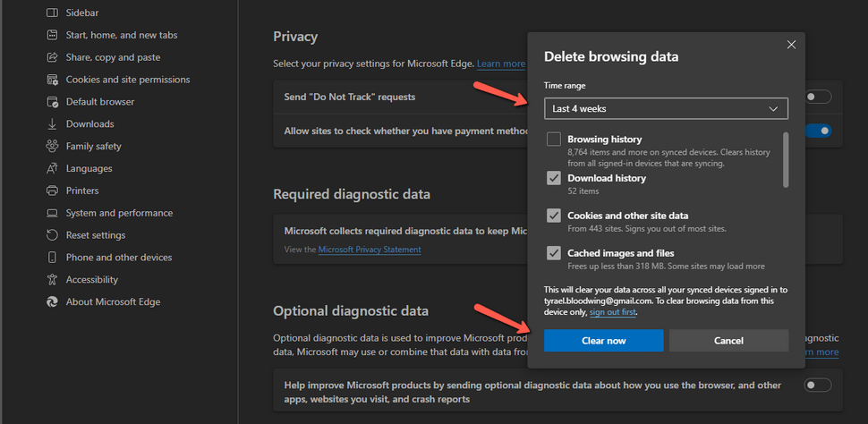Open Sidebar settings page

pyautogui.click(x=82, y=13)
